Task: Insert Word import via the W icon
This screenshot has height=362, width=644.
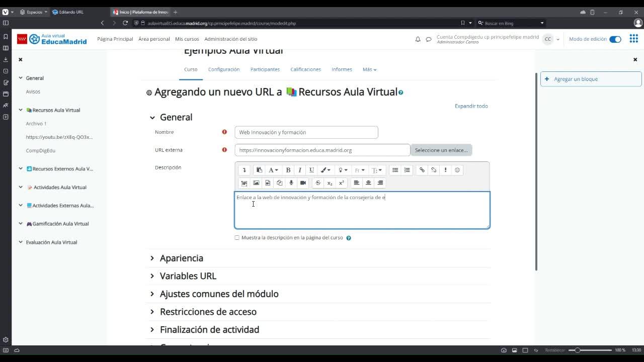Action: click(245, 183)
